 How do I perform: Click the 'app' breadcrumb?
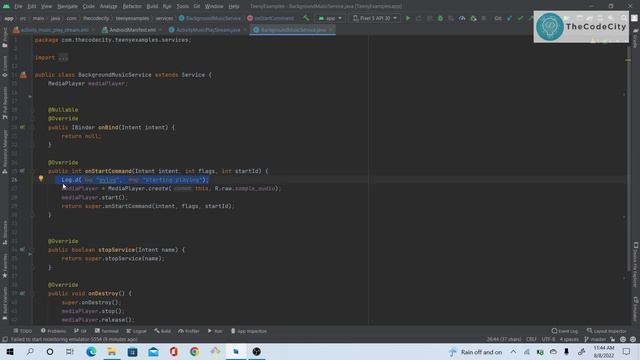[9, 18]
